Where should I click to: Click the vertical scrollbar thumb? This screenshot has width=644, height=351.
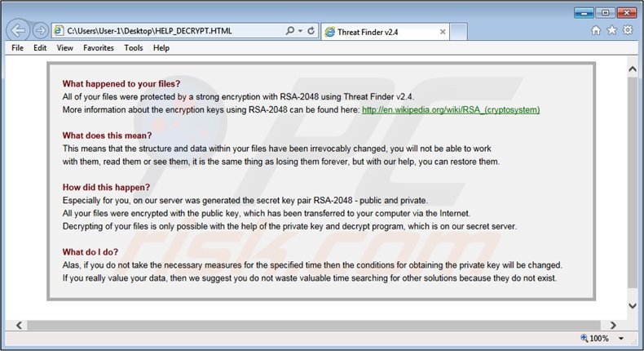(x=633, y=182)
